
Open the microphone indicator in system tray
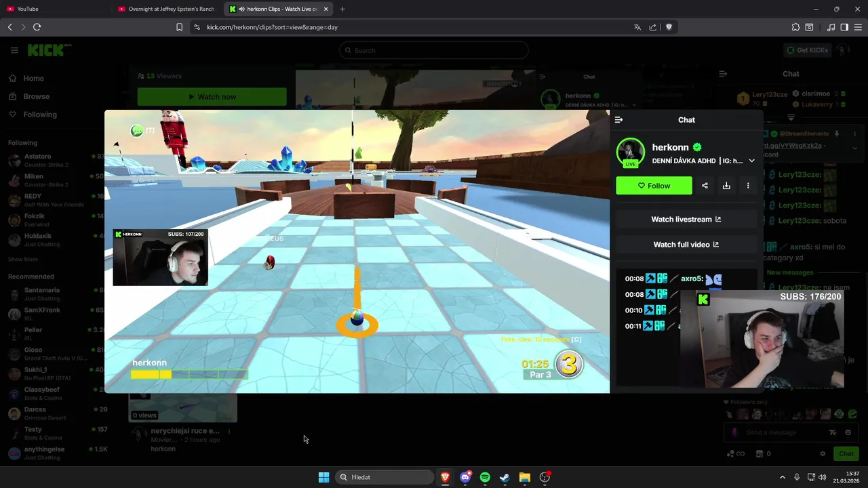[797, 477]
